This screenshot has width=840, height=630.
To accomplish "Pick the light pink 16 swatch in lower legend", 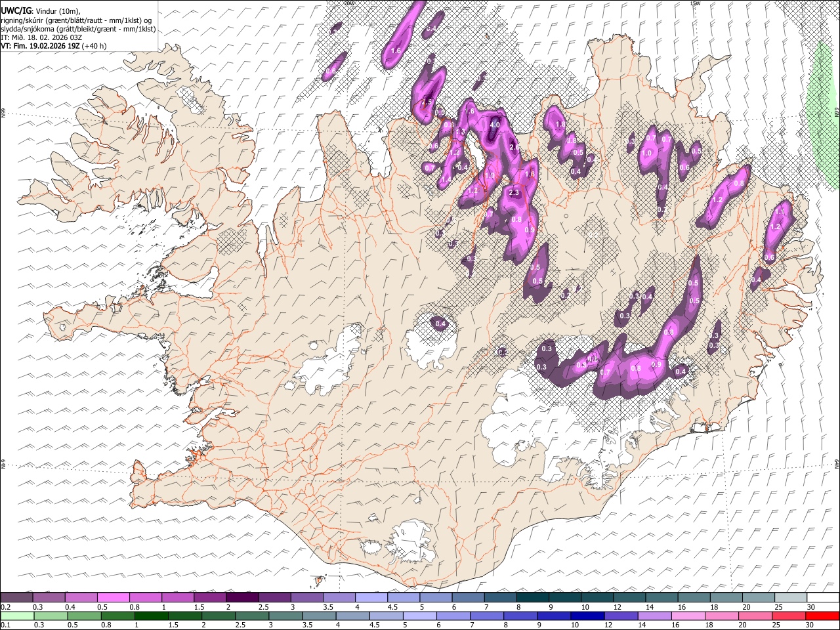I will (688, 616).
